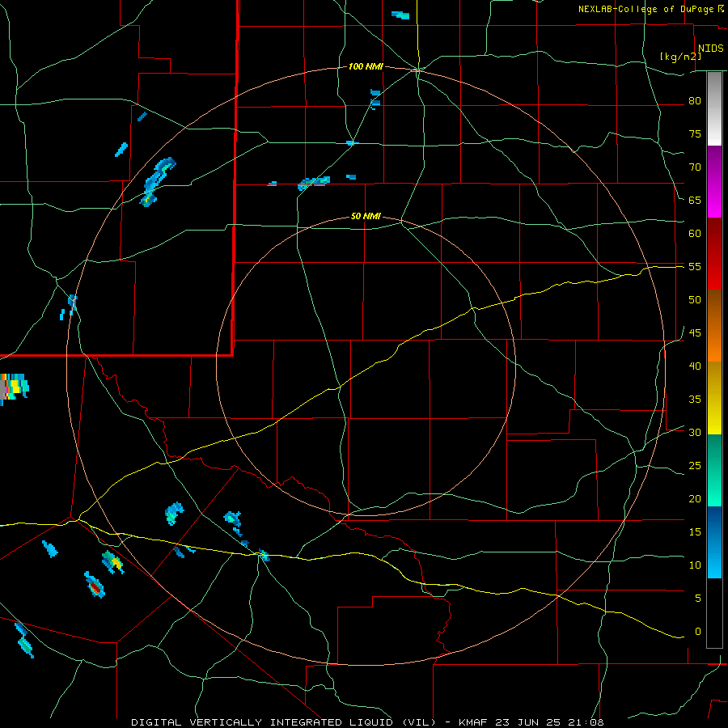Image resolution: width=728 pixels, height=728 pixels.
Task: Click the scale value 25
Action: point(695,466)
